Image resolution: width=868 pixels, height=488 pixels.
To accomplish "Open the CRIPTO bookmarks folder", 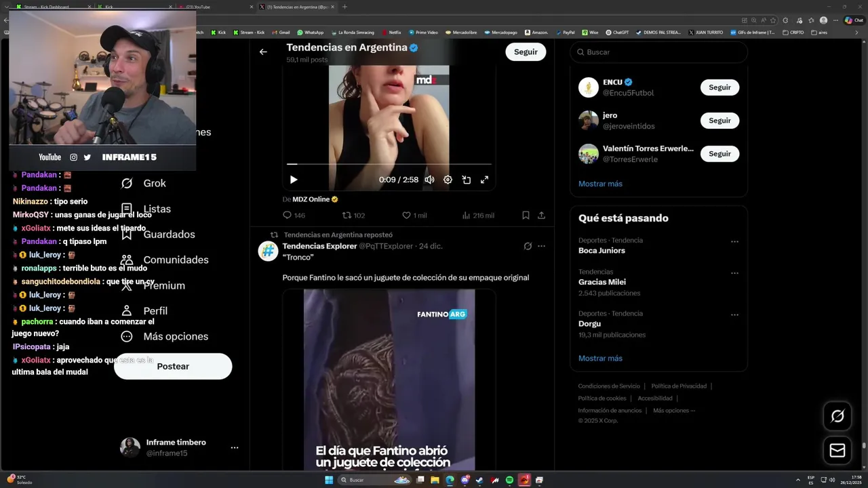I will tap(793, 32).
